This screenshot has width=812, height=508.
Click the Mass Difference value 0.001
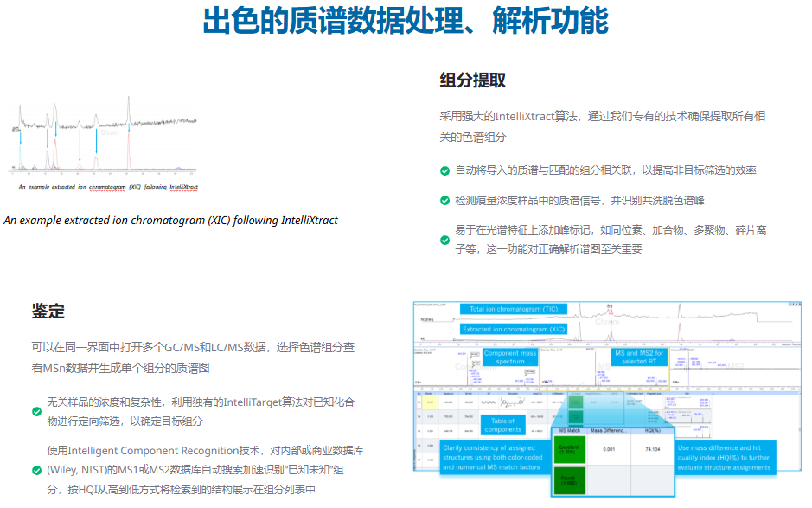point(608,450)
